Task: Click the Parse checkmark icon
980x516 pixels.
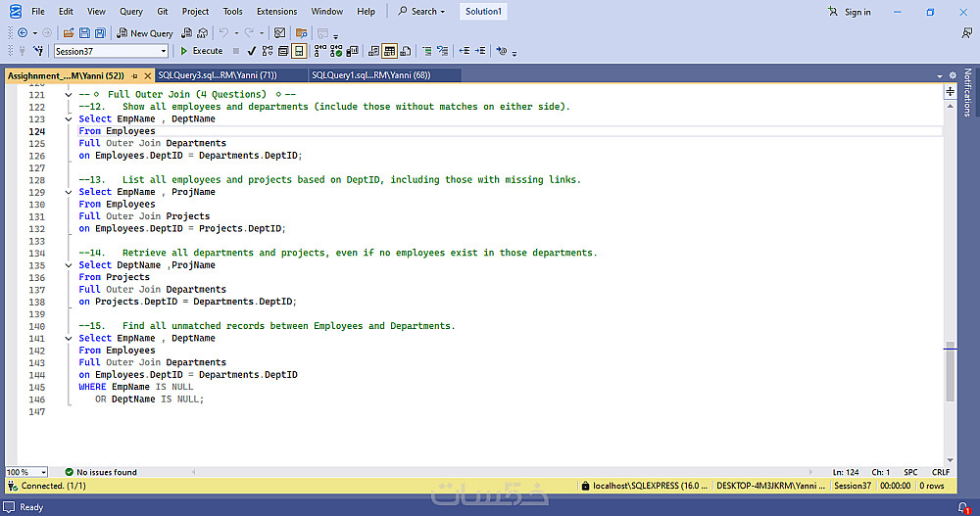Action: click(251, 51)
